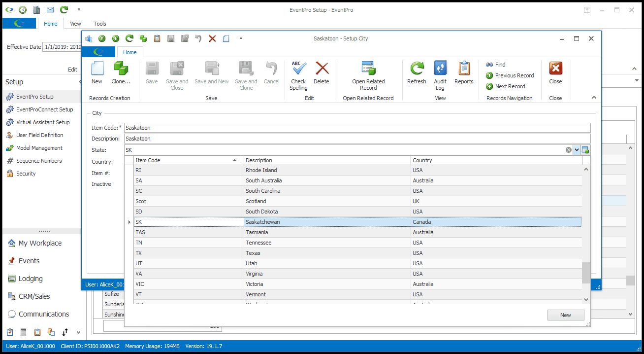Click the clipboard icon in Setup City toolbar
The height and width of the screenshot is (354, 644).
(157, 38)
